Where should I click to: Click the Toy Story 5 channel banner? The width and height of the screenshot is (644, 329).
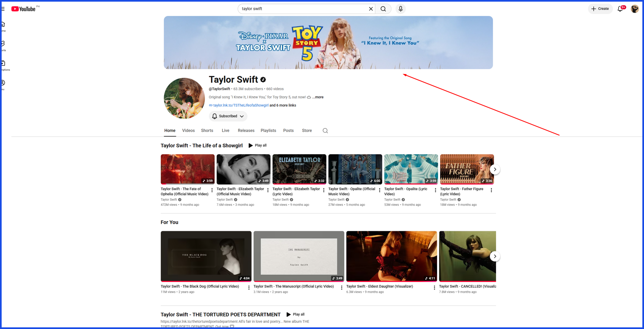328,42
